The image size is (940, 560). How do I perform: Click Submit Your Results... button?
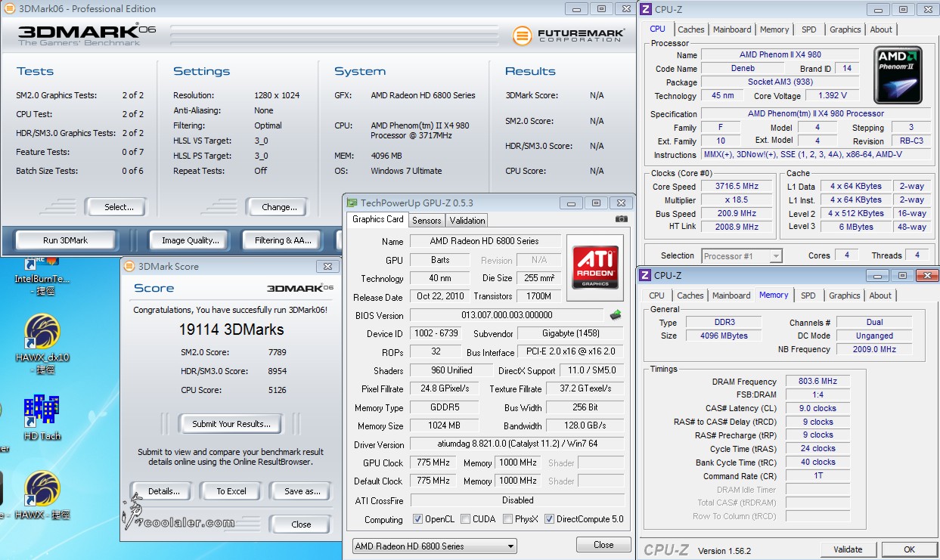pyautogui.click(x=231, y=424)
